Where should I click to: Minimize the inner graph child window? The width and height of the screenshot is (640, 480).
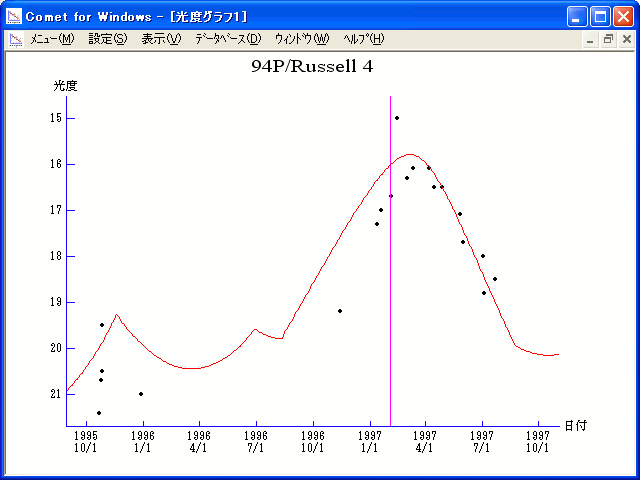click(x=590, y=40)
